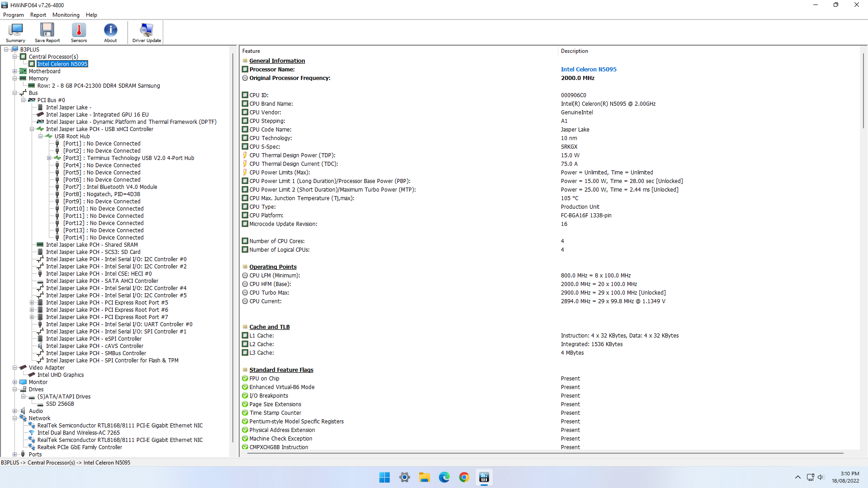Screen dimensions: 868x488
Task: Launch Microsoft Edge from the taskbar
Action: coord(444,477)
